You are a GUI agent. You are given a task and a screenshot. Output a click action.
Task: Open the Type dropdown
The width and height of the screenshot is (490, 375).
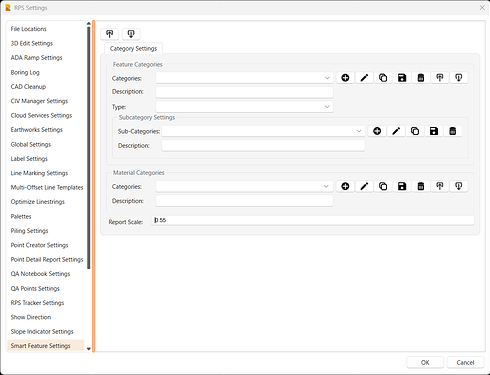click(x=244, y=107)
